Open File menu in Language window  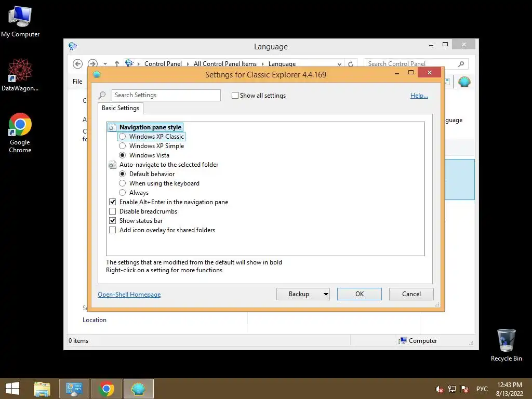point(77,82)
